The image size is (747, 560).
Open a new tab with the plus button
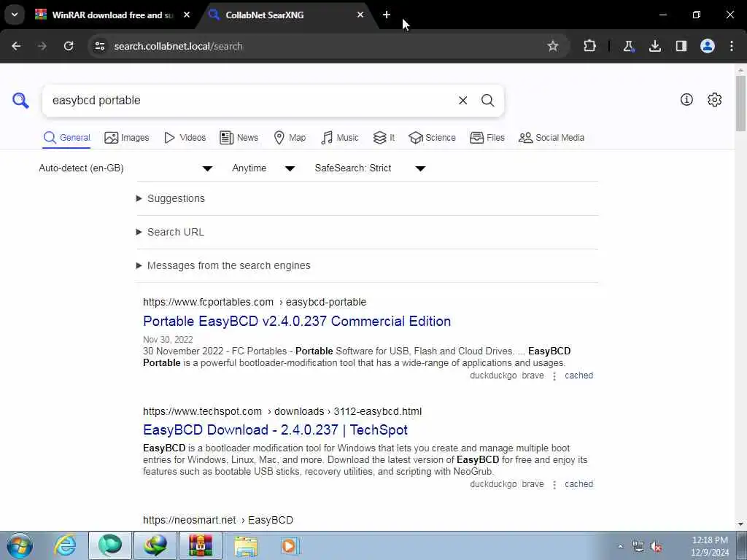(x=387, y=15)
